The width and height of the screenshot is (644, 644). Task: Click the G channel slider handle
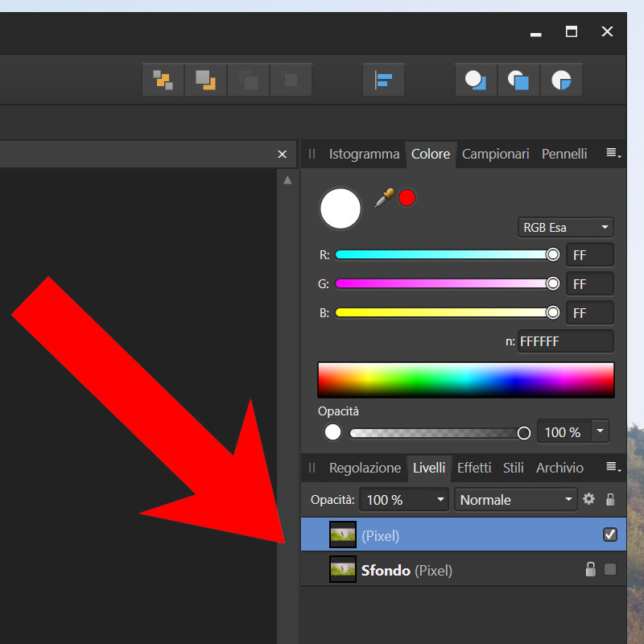[552, 283]
